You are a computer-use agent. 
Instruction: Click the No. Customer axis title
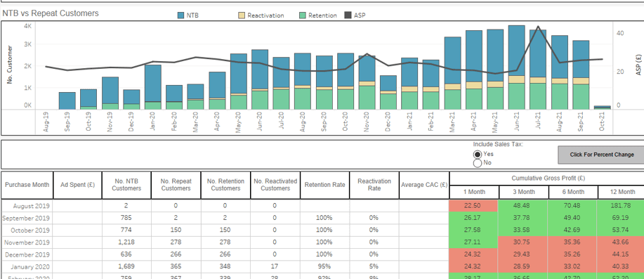(x=11, y=65)
